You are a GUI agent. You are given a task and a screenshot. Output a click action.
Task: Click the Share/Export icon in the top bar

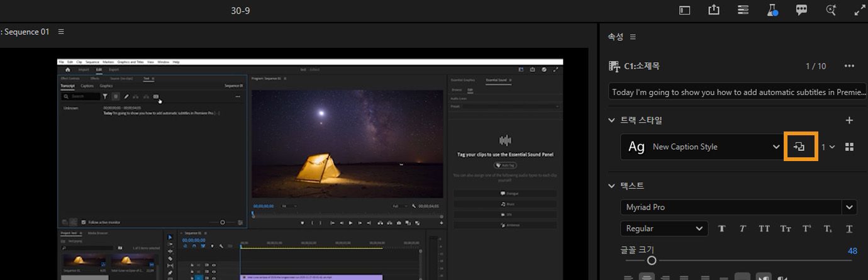click(x=714, y=10)
